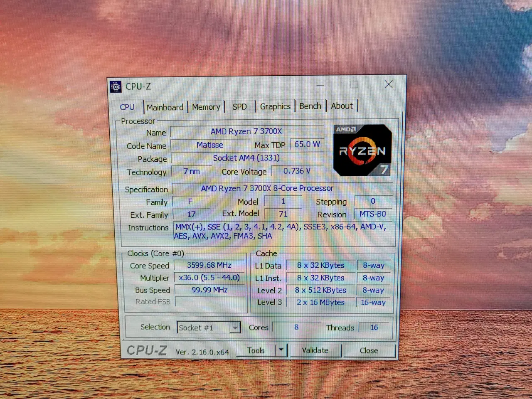Switch to the CPU tab
The height and width of the screenshot is (399, 532).
tap(127, 107)
